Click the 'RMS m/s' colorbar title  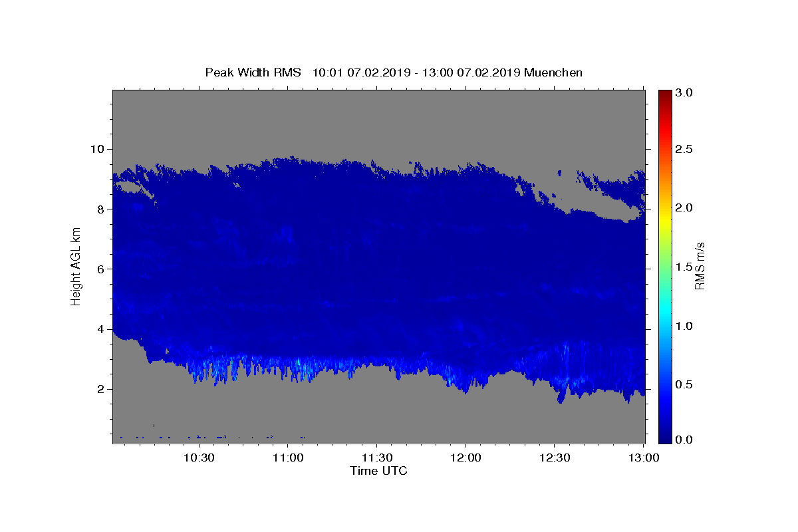700,266
